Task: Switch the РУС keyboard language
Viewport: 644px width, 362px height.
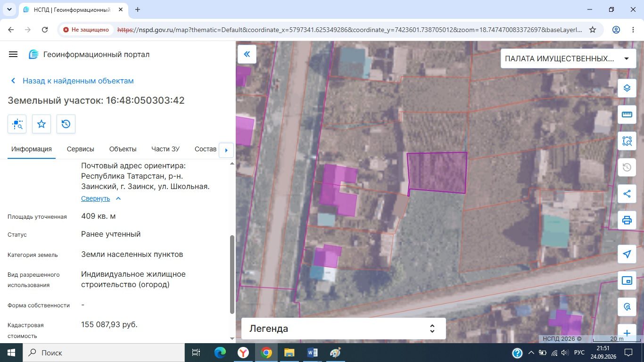Action: tap(579, 353)
